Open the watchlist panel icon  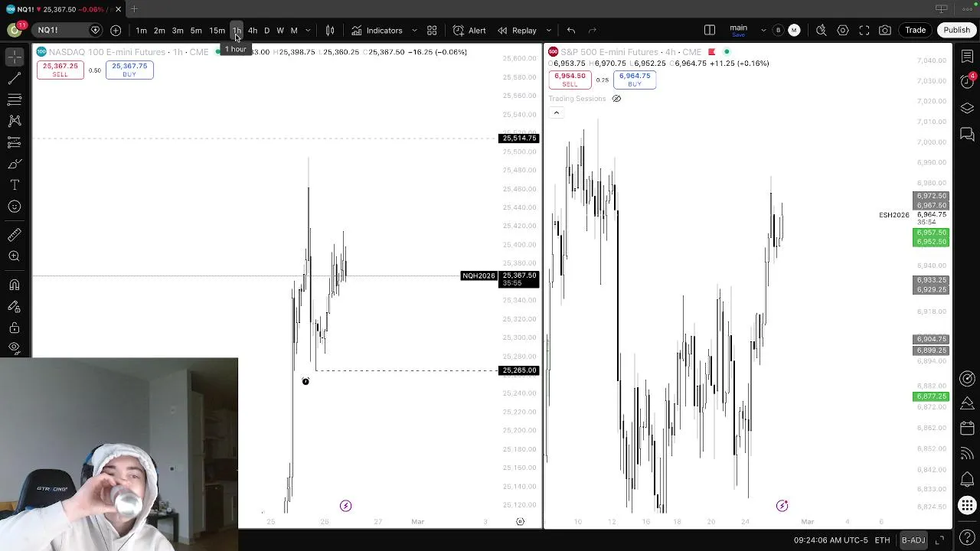pos(967,57)
